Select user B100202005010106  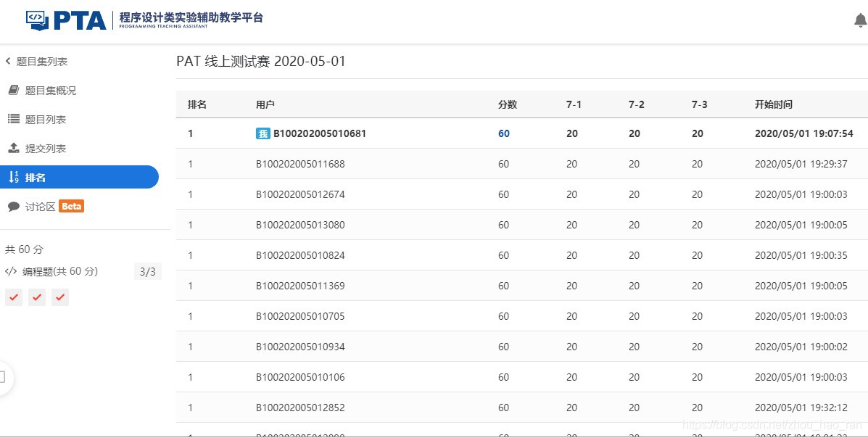click(x=300, y=377)
